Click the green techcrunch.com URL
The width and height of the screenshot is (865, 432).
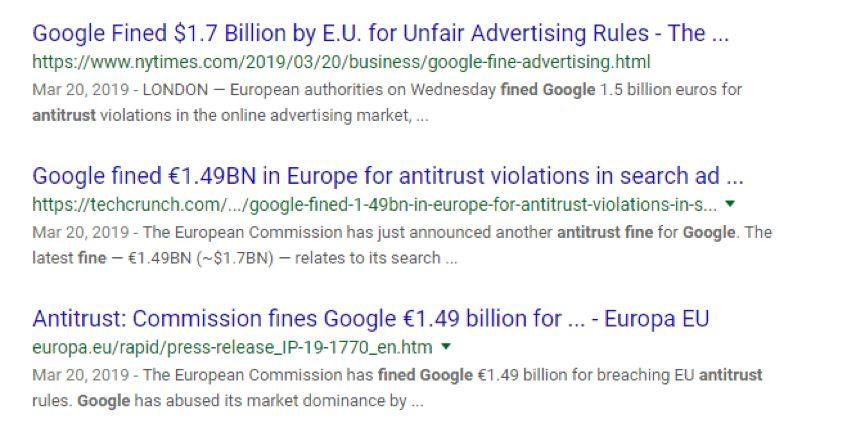coord(375,205)
